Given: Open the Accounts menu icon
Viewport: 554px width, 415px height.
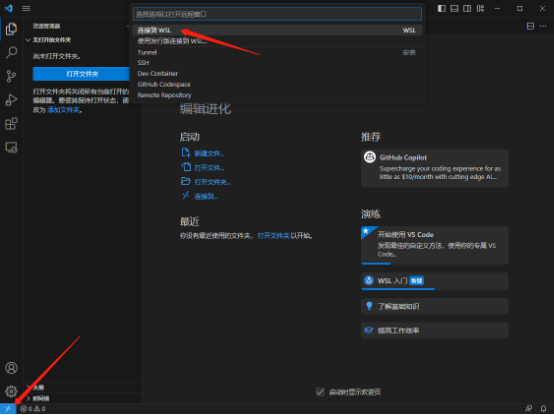Looking at the screenshot, I should click(11, 368).
